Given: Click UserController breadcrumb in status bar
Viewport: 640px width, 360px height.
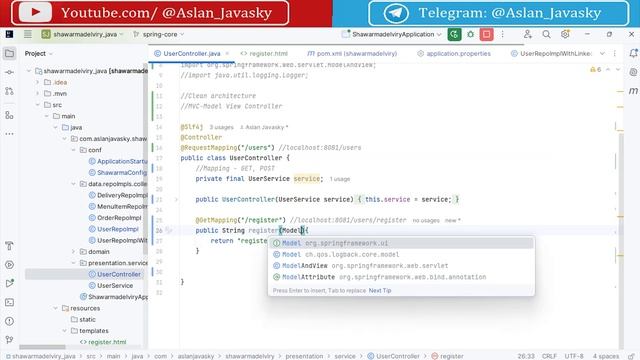Looking at the screenshot, I should pyautogui.click(x=393, y=356).
